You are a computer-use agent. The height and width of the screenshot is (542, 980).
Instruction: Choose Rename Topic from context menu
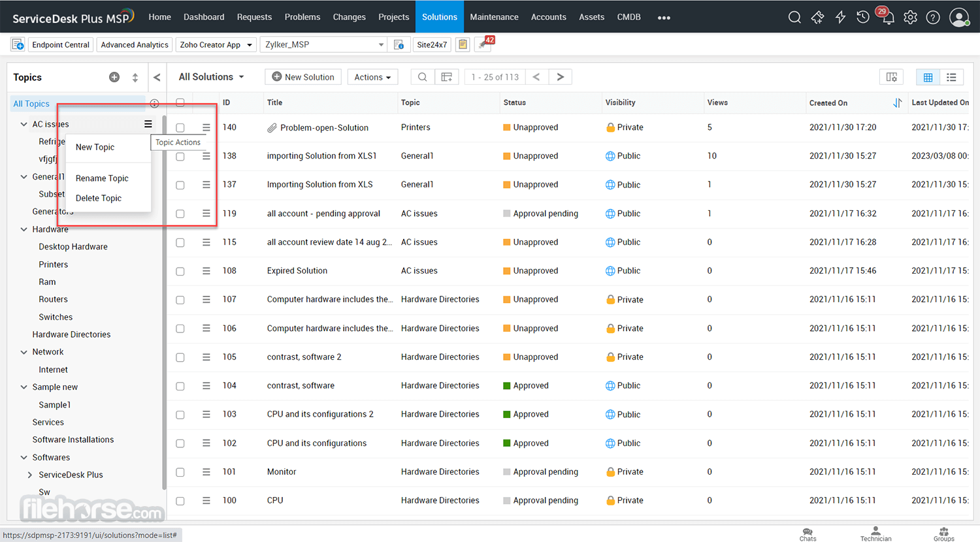[x=102, y=178]
